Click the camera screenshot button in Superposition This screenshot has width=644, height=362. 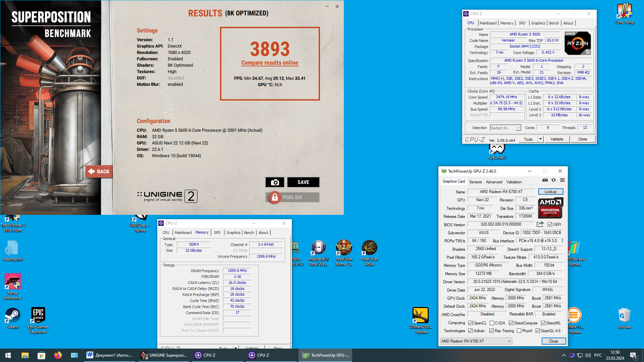point(275,182)
